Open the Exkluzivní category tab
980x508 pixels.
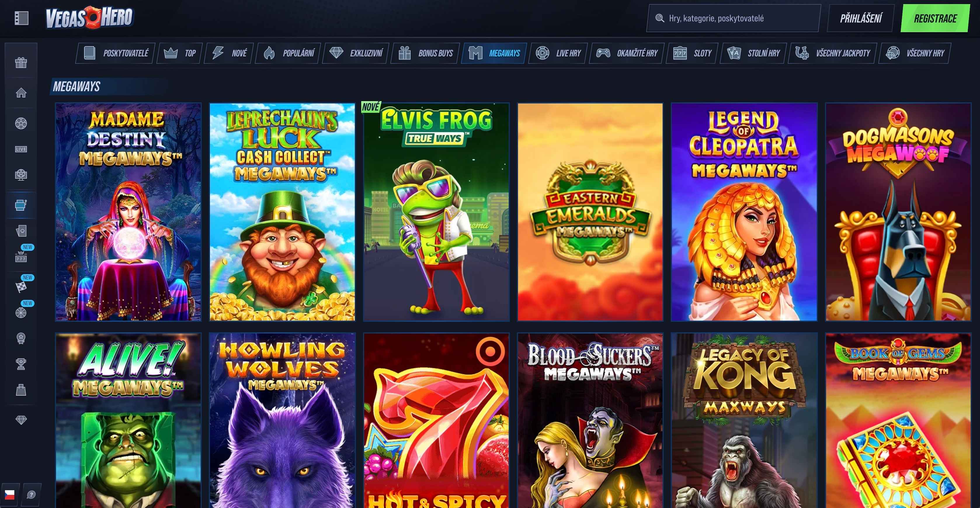click(x=356, y=53)
